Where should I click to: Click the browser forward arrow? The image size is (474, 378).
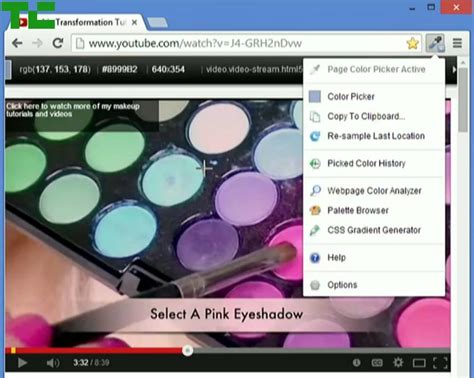point(37,43)
